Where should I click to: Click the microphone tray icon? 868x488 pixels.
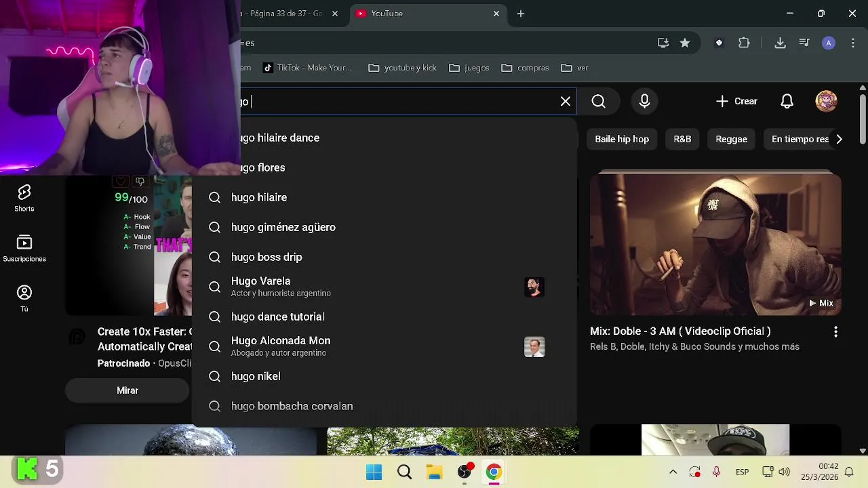pos(716,472)
